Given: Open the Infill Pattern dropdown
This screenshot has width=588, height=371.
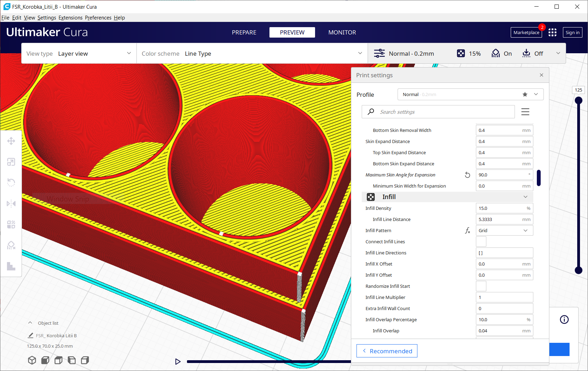Looking at the screenshot, I should click(x=504, y=230).
